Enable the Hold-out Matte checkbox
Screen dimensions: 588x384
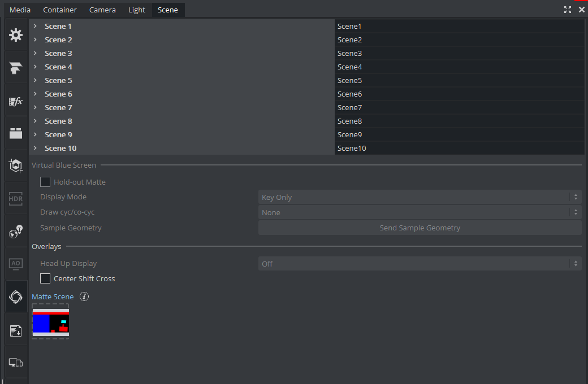point(45,182)
